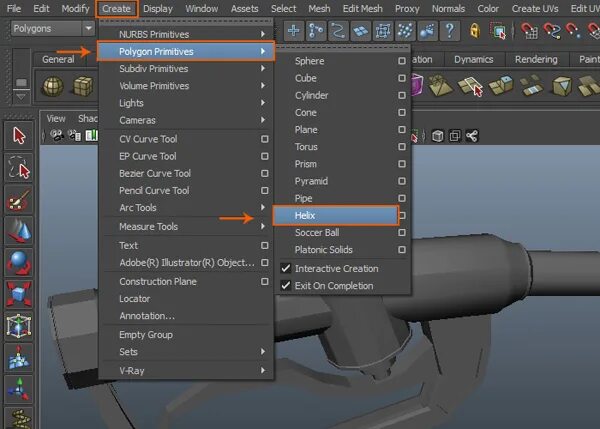Pick the Paint Selection tool
Screen dimensions: 600x429
19,199
